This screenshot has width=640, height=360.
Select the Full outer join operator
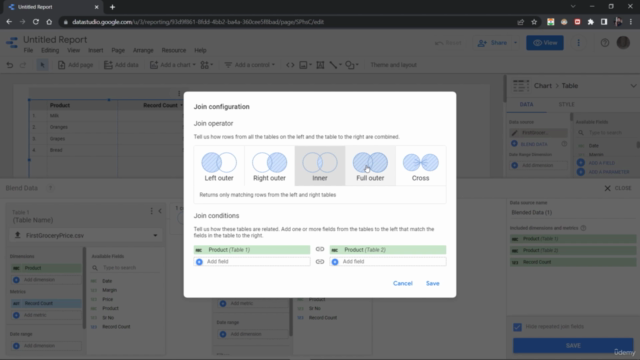pos(370,166)
